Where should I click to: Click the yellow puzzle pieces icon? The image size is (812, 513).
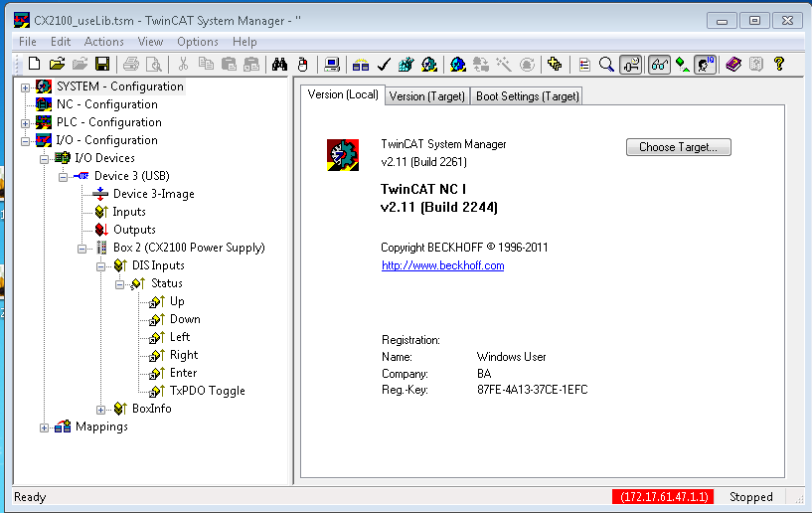[x=555, y=65]
